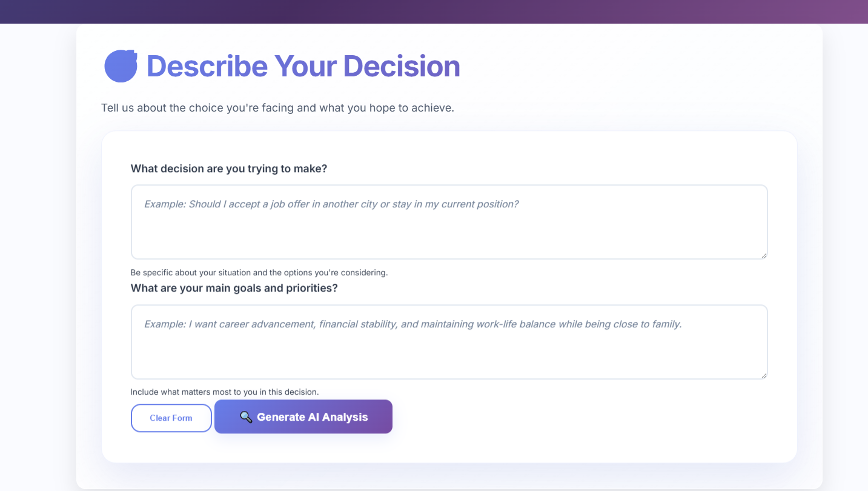Click the resize handle of the goals textarea
Image resolution: width=868 pixels, height=491 pixels.
[764, 375]
